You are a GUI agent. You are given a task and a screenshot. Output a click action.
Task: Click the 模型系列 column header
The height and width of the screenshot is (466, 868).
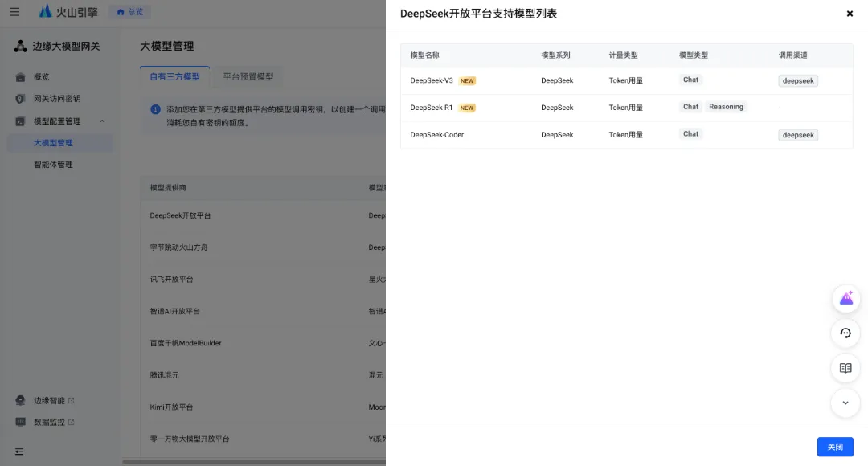[x=555, y=55]
